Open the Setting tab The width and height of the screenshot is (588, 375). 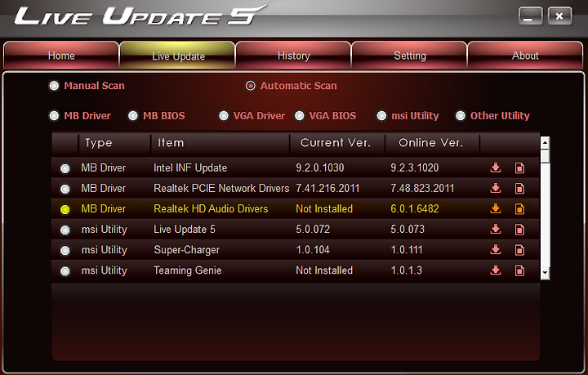pos(409,56)
